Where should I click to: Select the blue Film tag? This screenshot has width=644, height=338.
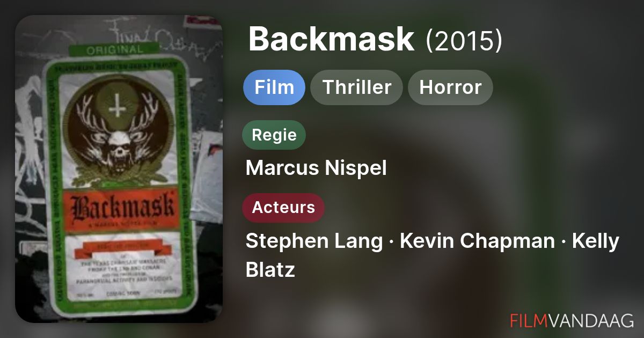tap(274, 87)
